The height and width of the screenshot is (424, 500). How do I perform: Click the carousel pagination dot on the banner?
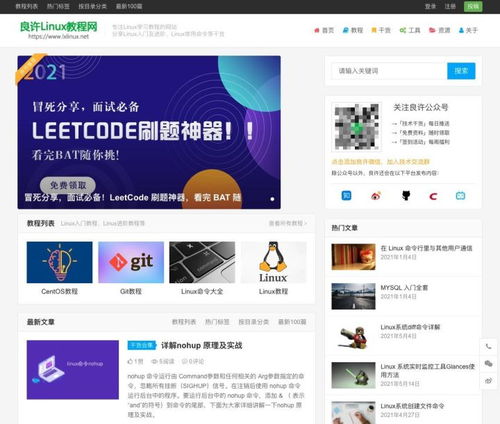pyautogui.click(x=272, y=199)
